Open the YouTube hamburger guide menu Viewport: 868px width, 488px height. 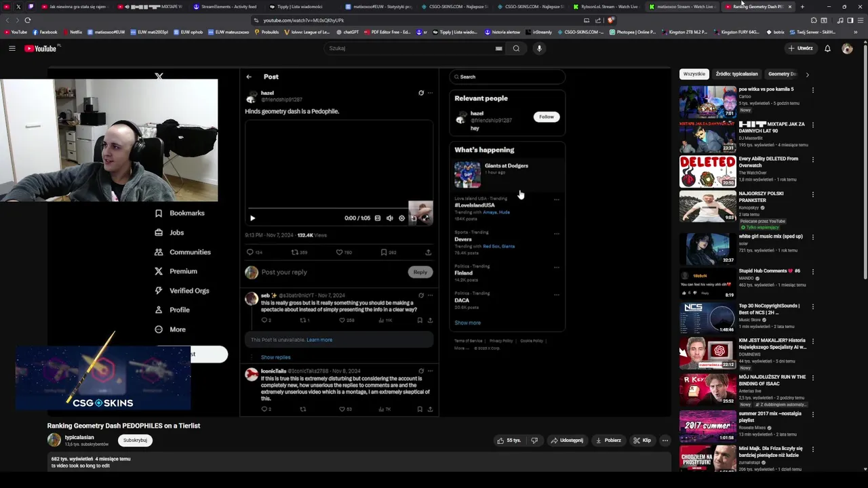(x=12, y=48)
